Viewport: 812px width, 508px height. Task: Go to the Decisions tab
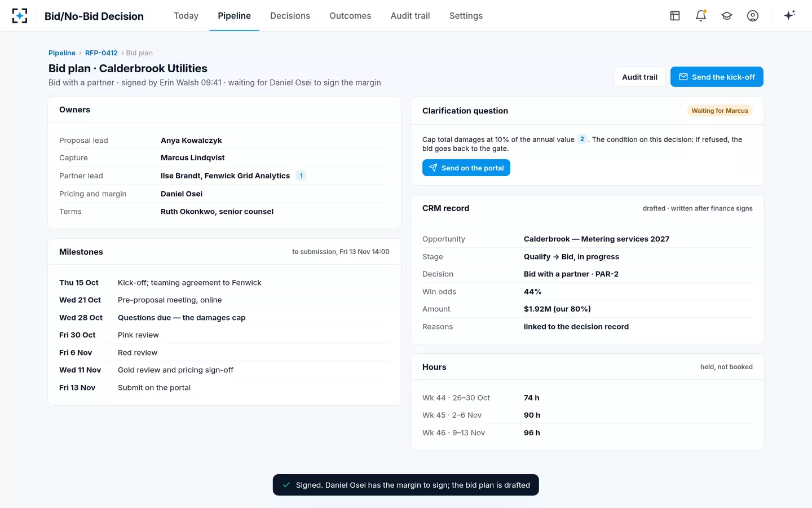(290, 16)
